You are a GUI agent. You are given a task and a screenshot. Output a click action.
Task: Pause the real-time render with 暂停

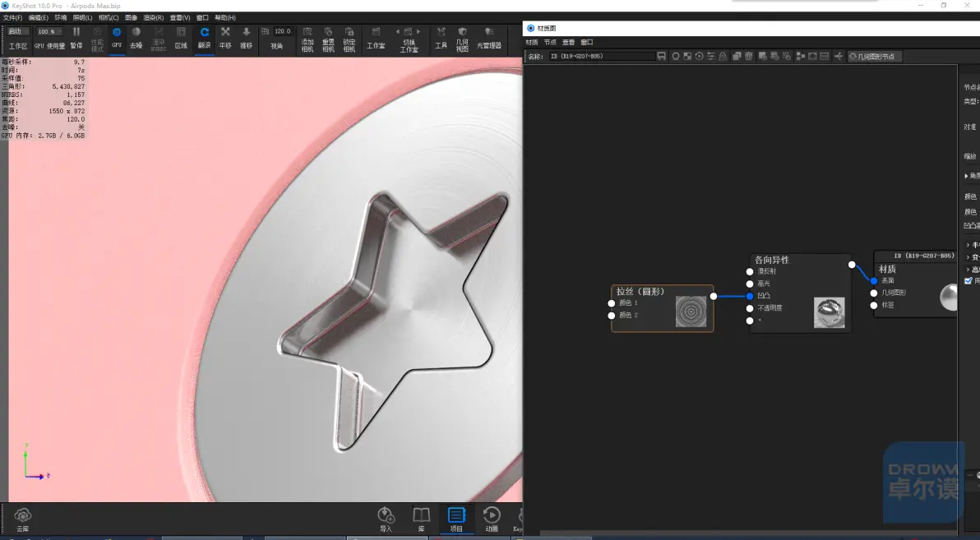[x=76, y=38]
